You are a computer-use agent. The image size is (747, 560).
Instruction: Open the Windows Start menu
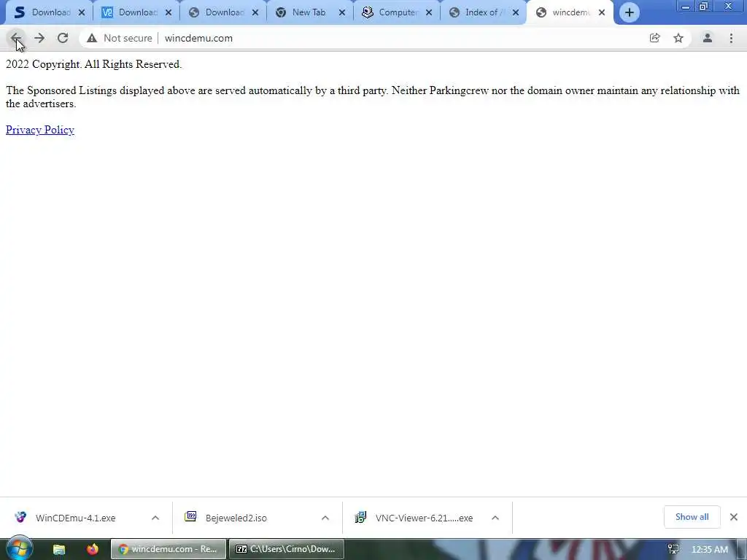19,548
